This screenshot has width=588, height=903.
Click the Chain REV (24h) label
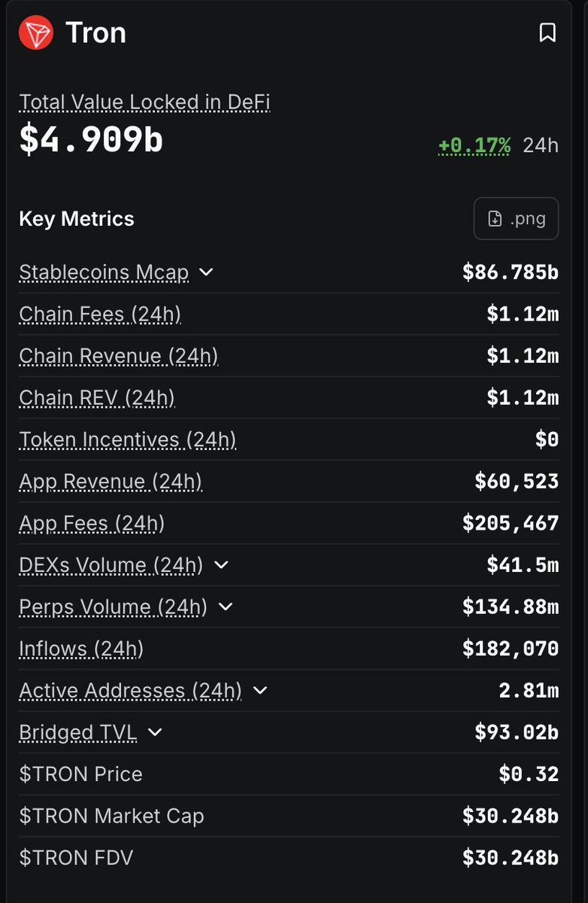(97, 397)
